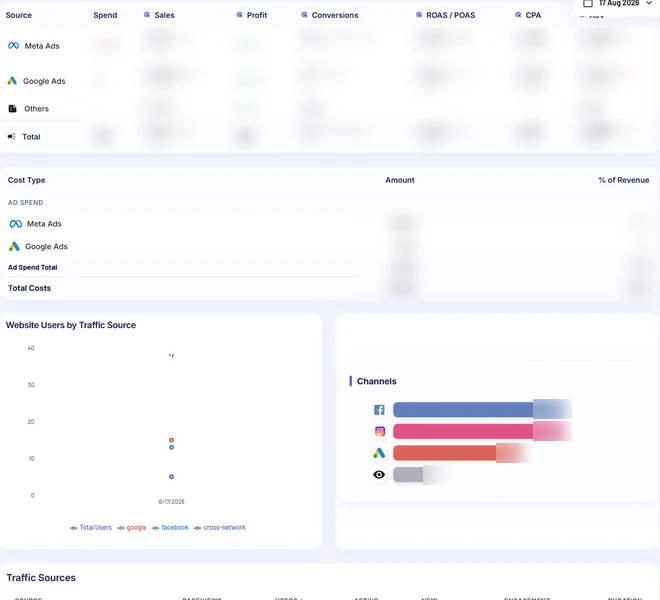Image resolution: width=660 pixels, height=600 pixels.
Task: Click the Cost Type header
Action: coord(27,180)
